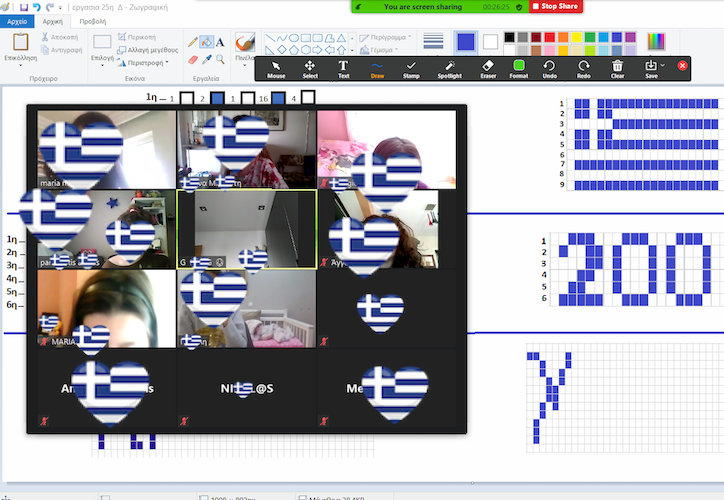
Task: Click the Brushes (Πινέλα) icon
Action: point(245,42)
